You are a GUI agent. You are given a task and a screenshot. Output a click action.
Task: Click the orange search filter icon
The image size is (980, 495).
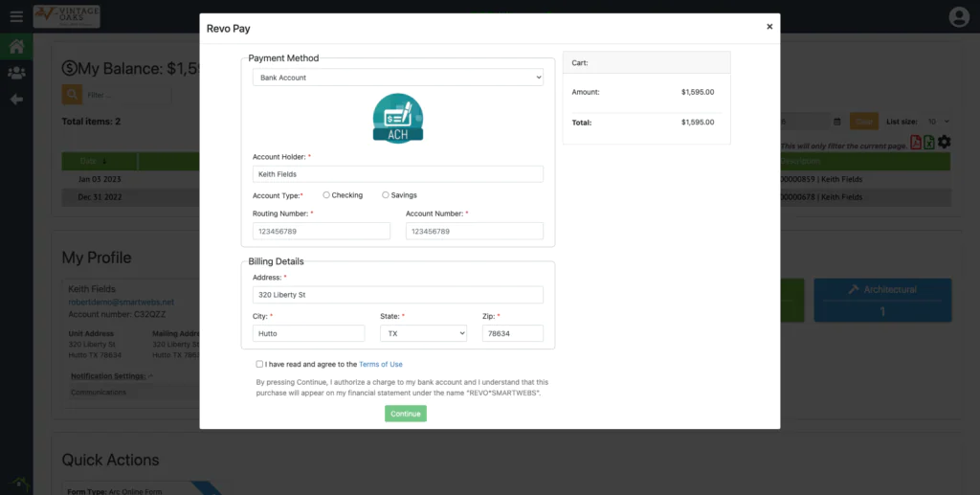tap(72, 95)
